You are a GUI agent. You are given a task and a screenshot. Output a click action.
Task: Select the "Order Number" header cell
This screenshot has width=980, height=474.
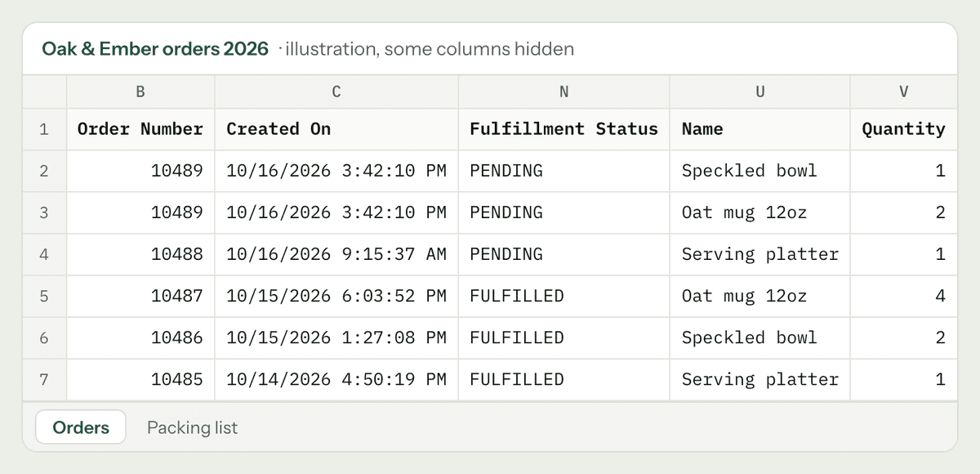pos(140,129)
